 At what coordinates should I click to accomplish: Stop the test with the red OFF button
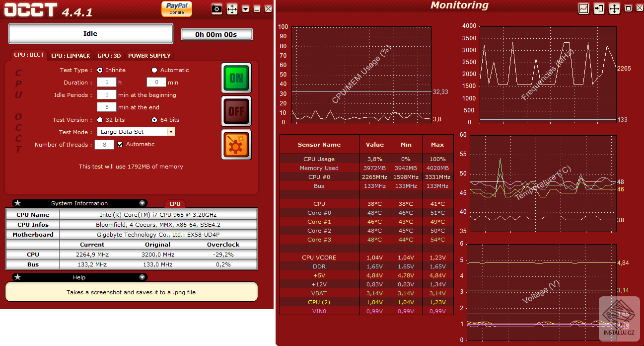236,111
